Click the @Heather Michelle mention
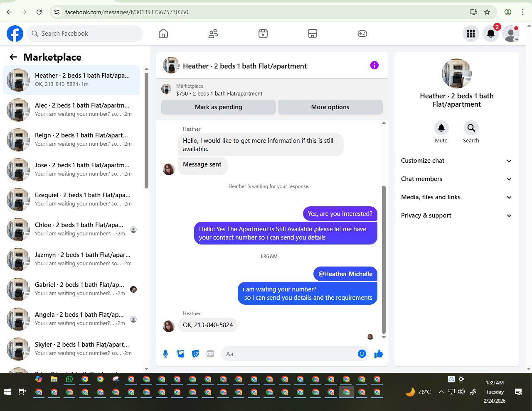 pos(345,274)
